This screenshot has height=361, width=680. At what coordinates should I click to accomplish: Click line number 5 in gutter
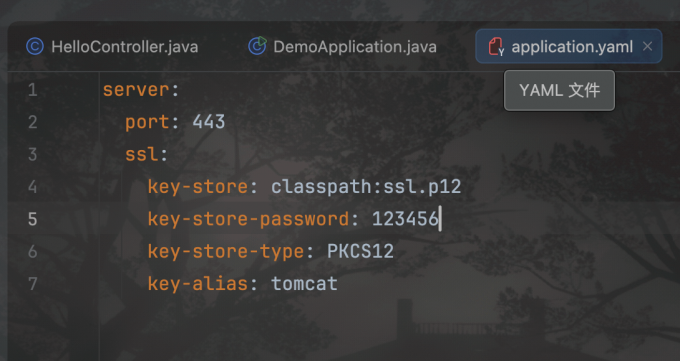[33, 219]
